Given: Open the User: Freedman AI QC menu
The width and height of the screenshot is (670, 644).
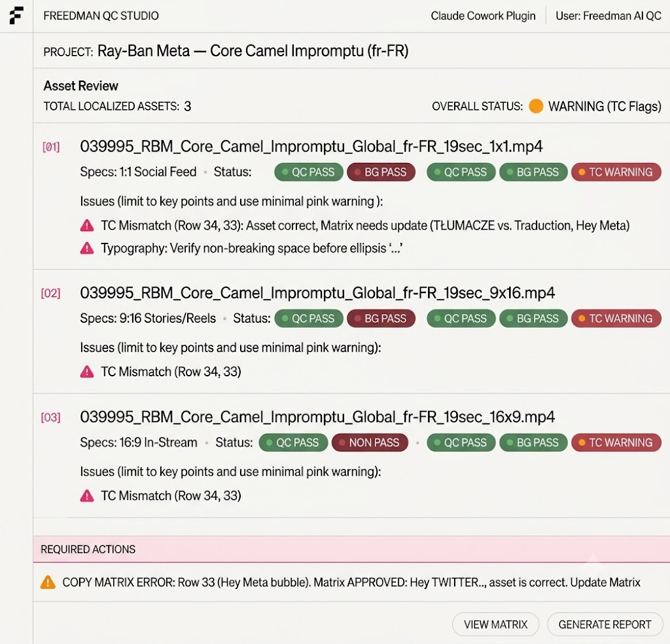Looking at the screenshot, I should tap(608, 16).
